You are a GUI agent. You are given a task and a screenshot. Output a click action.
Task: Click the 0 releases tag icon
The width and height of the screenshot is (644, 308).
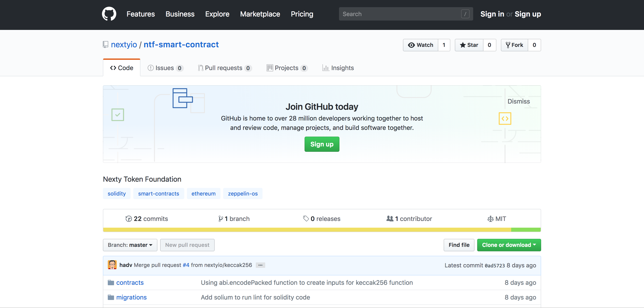306,219
